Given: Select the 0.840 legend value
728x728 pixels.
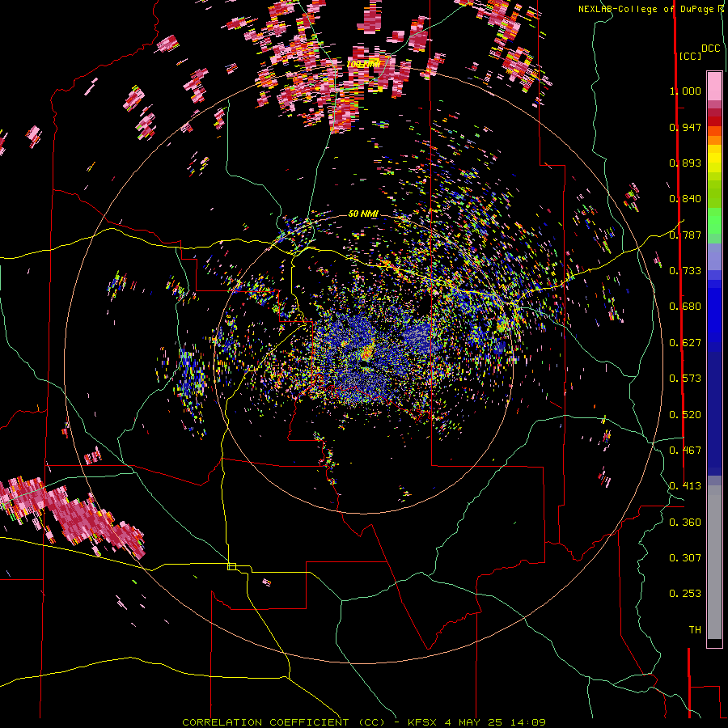Looking at the screenshot, I should 685,199.
